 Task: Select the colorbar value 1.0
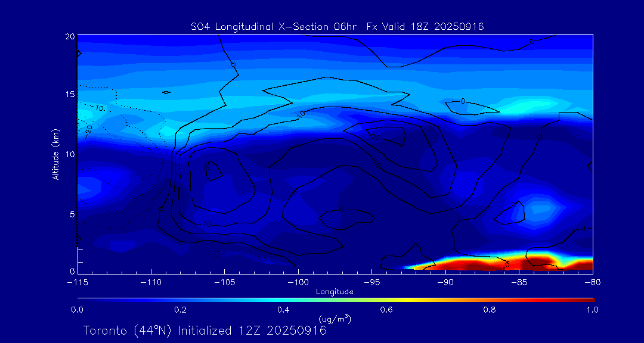(x=593, y=310)
